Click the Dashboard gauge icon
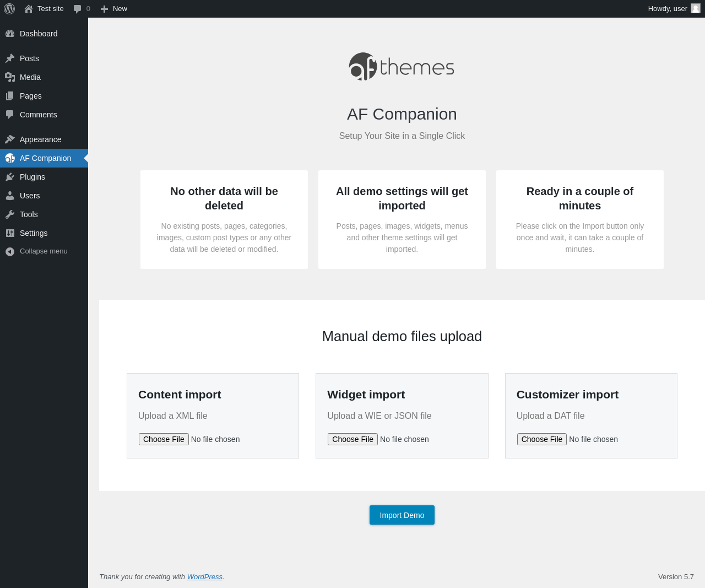Image resolution: width=705 pixels, height=588 pixels. 10,34
